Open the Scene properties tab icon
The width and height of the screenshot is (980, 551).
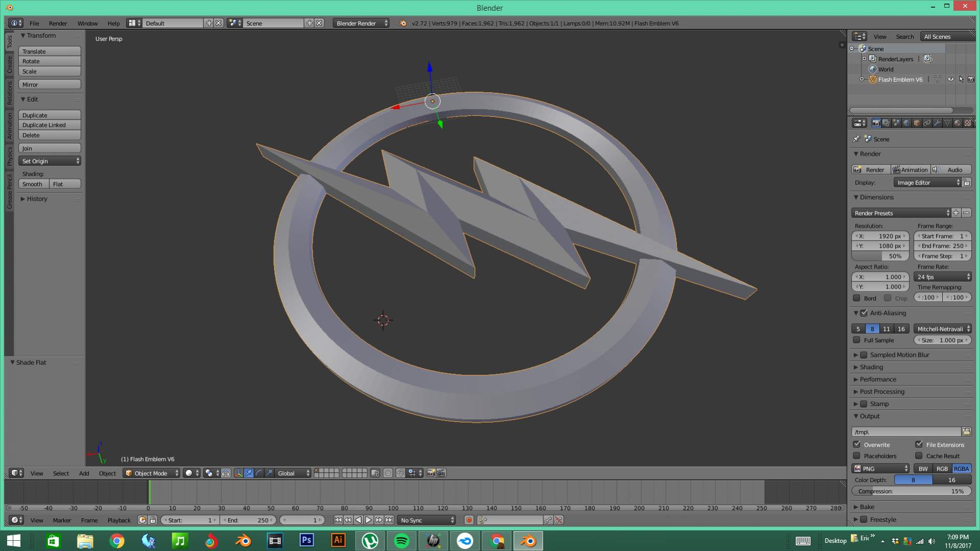896,123
